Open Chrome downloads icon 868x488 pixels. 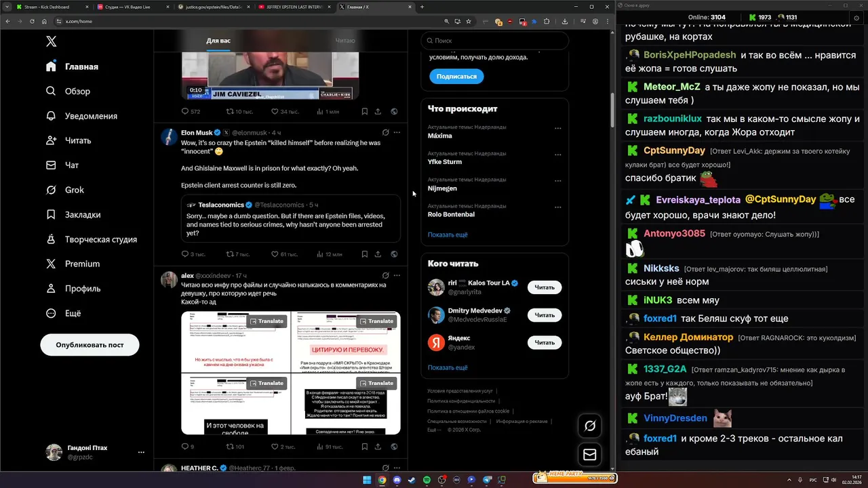pos(565,21)
